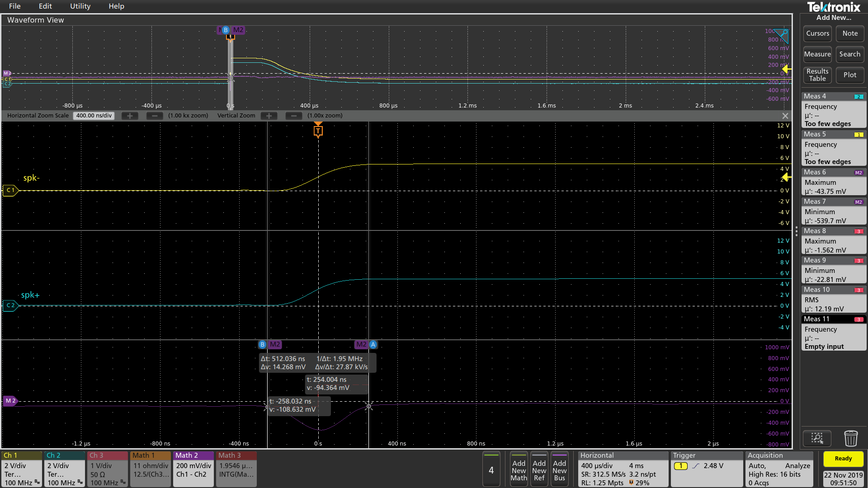
Task: Click the vertical zoom minus button
Action: click(294, 116)
